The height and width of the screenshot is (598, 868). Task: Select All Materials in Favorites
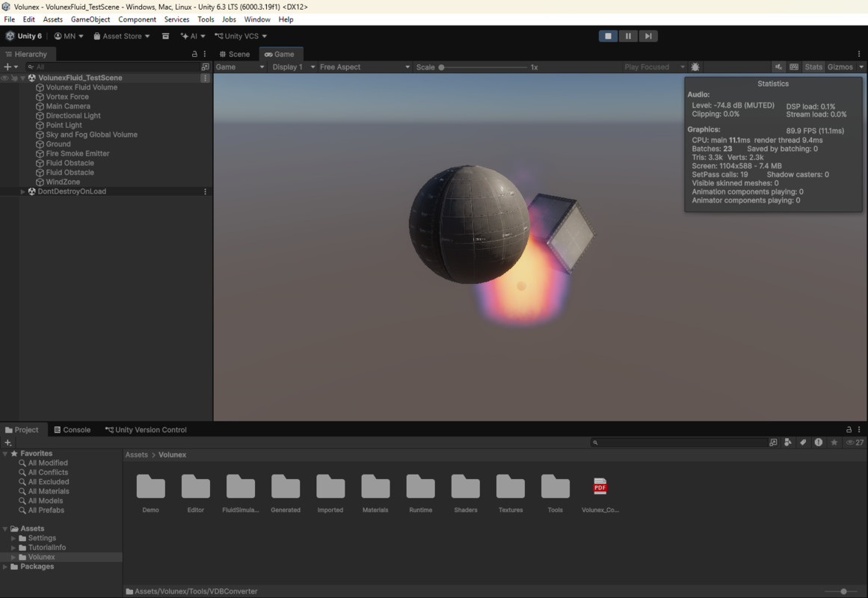click(49, 491)
